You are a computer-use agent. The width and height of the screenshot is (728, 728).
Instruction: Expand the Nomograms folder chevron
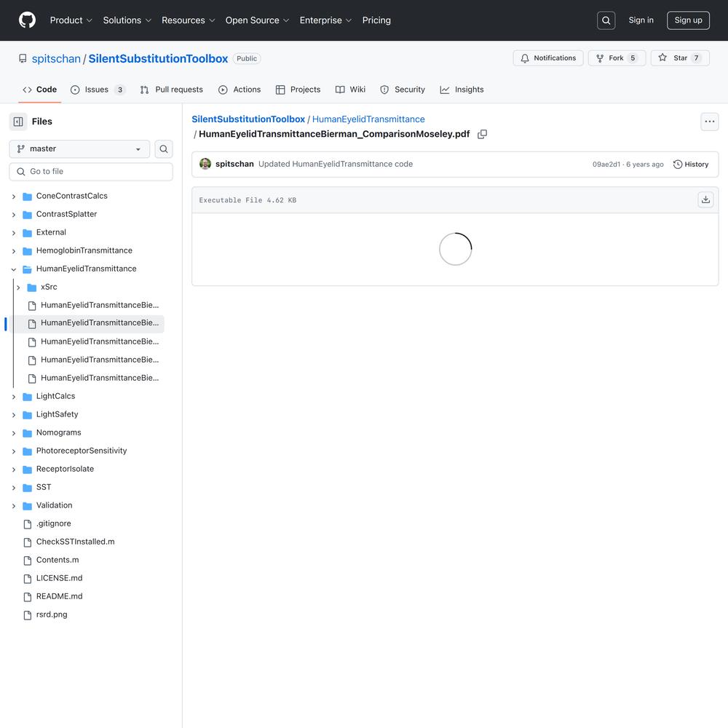click(13, 432)
